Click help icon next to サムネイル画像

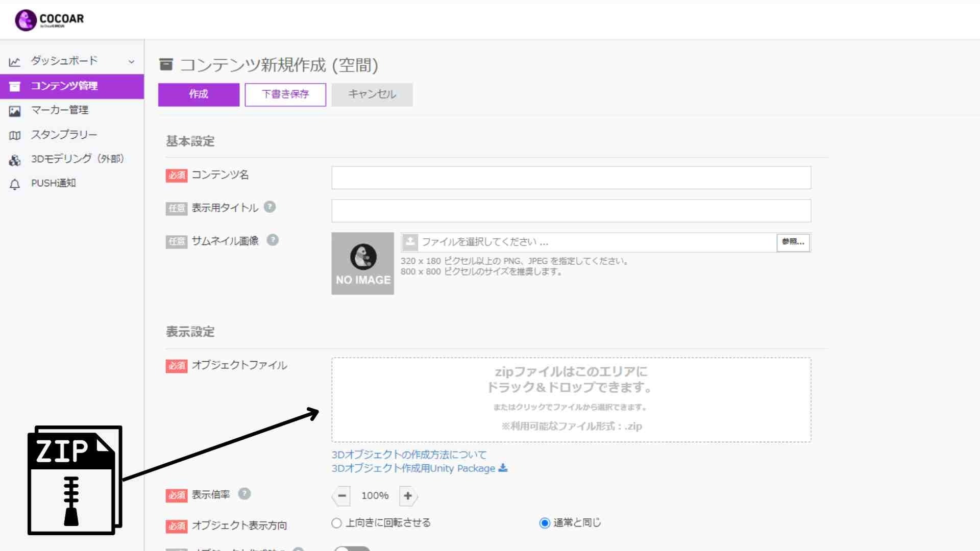click(x=273, y=240)
